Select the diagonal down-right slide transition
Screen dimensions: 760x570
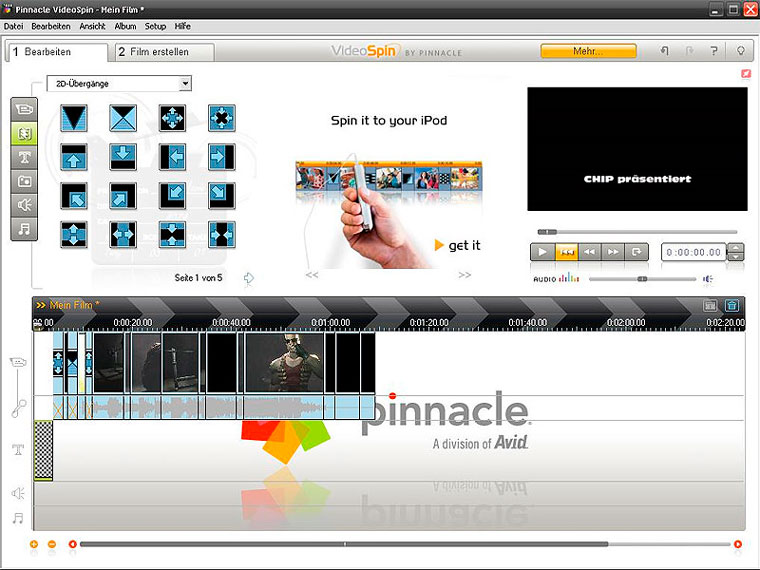74,195
